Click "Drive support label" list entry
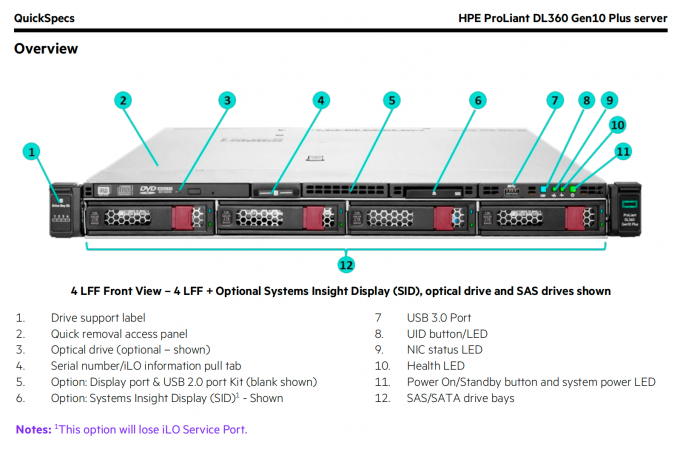 click(98, 318)
